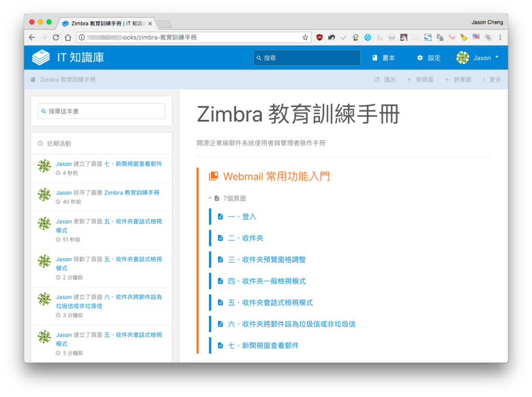
Task: Click the site info icon in address bar
Action: (x=82, y=37)
